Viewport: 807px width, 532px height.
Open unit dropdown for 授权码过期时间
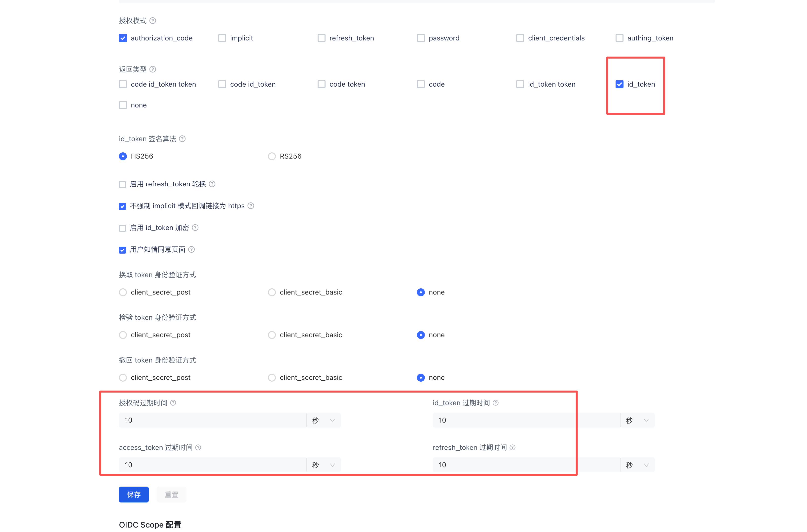323,420
